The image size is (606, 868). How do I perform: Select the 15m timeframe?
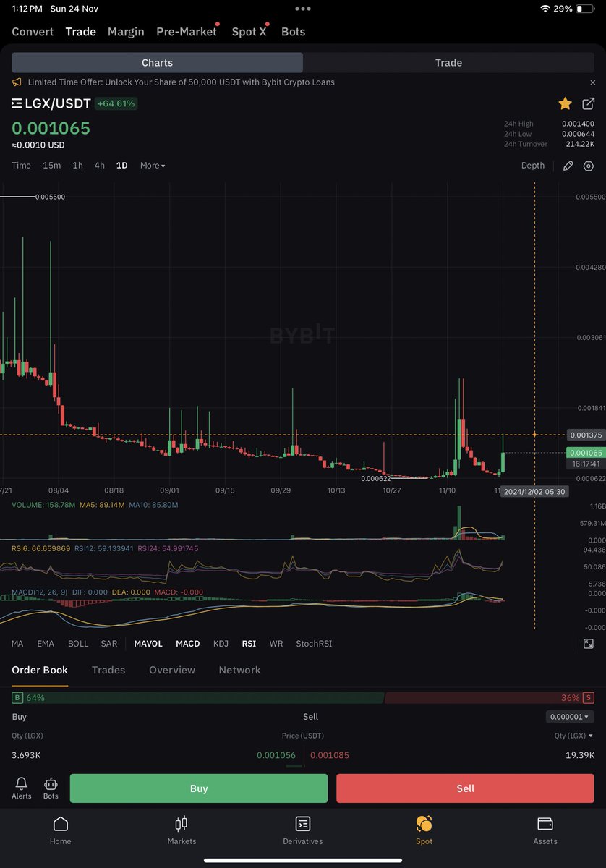coord(51,166)
